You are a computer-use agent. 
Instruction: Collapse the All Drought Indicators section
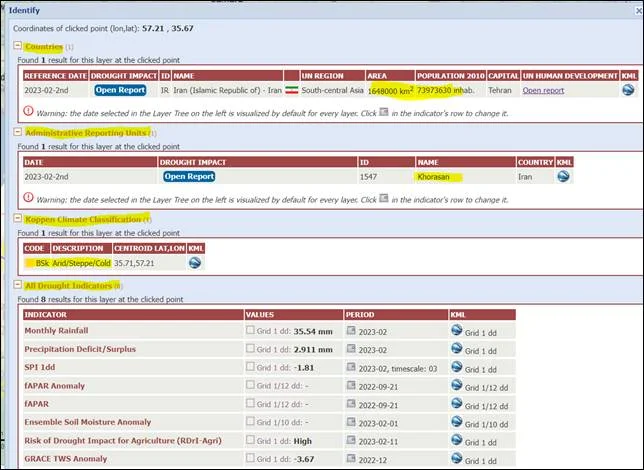click(x=17, y=286)
